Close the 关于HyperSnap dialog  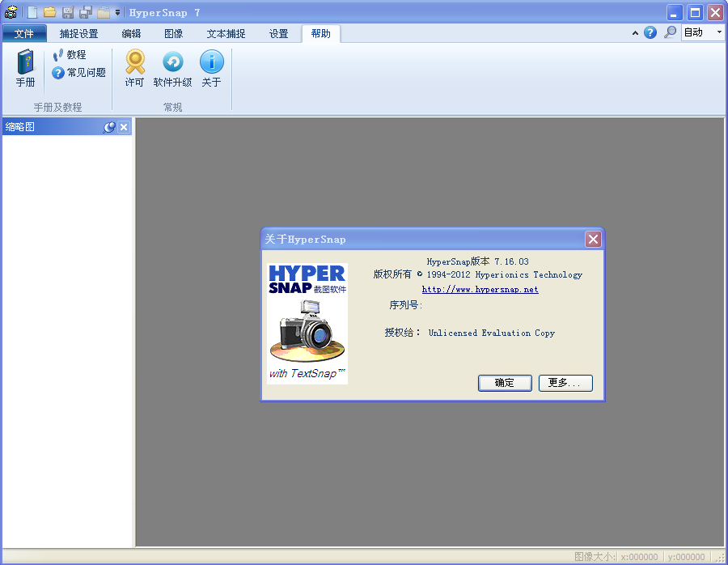point(593,240)
